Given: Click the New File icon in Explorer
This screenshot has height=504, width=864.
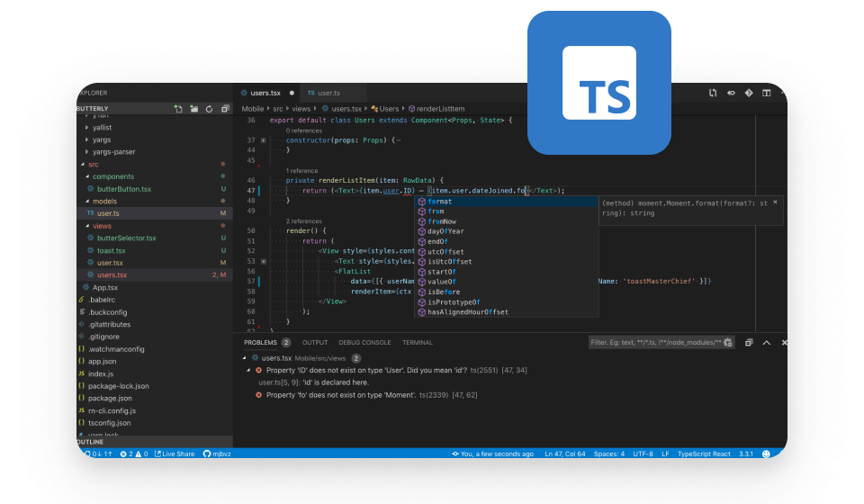Looking at the screenshot, I should [x=178, y=109].
